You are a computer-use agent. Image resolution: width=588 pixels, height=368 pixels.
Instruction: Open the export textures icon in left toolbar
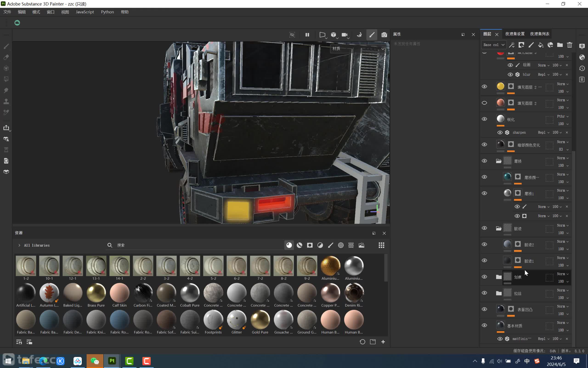[6, 128]
